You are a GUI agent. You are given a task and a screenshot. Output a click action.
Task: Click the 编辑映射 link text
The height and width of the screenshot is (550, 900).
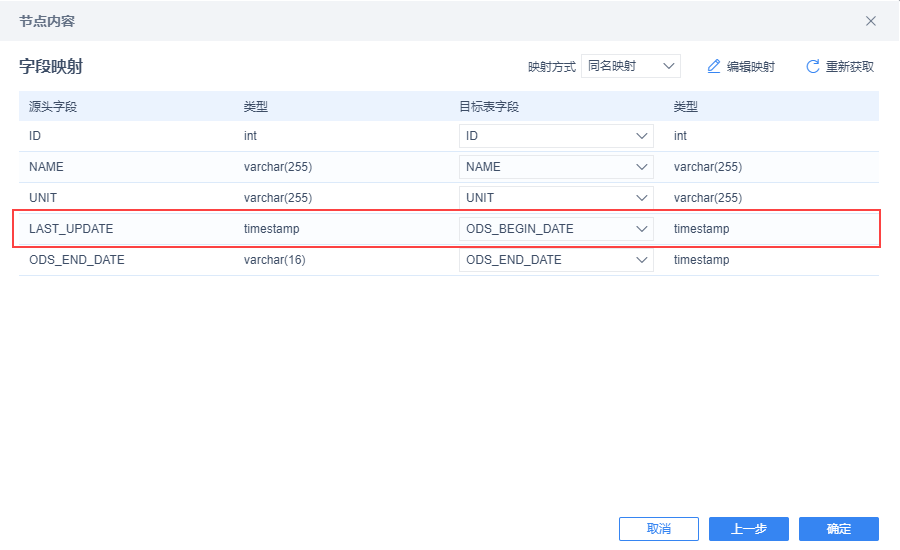tap(751, 67)
